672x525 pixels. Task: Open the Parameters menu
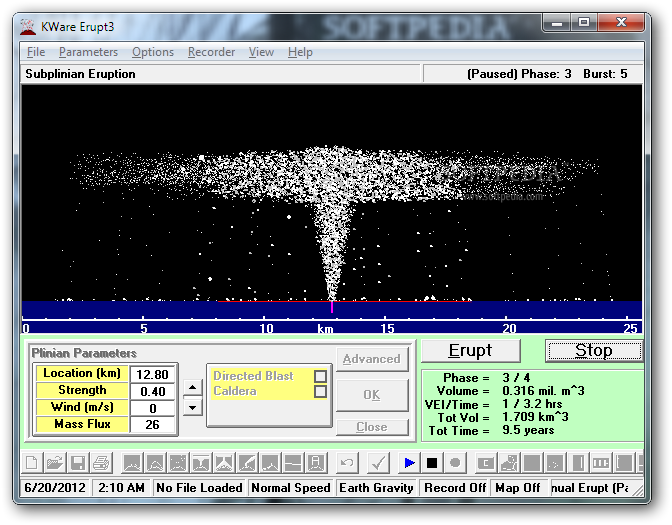pos(88,52)
